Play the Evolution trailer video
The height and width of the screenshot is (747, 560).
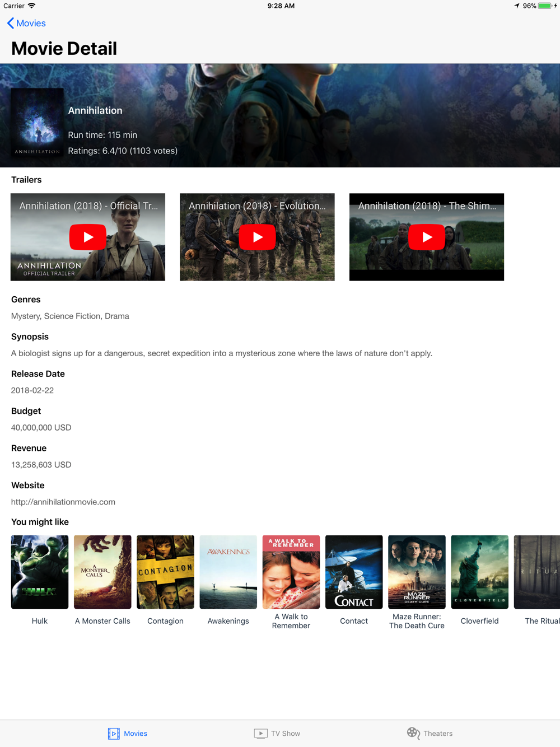click(x=257, y=237)
